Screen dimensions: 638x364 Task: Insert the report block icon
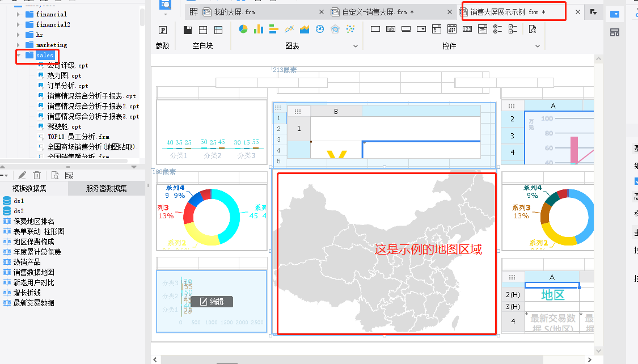[218, 29]
